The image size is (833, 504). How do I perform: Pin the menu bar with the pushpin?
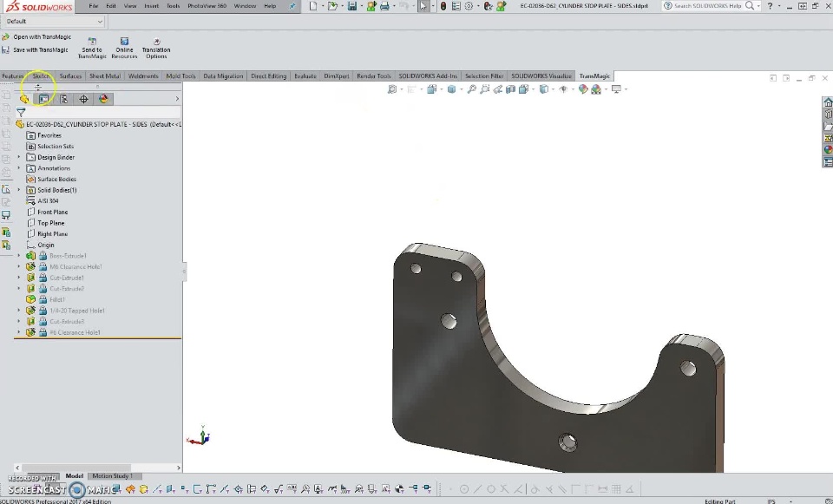point(292,6)
